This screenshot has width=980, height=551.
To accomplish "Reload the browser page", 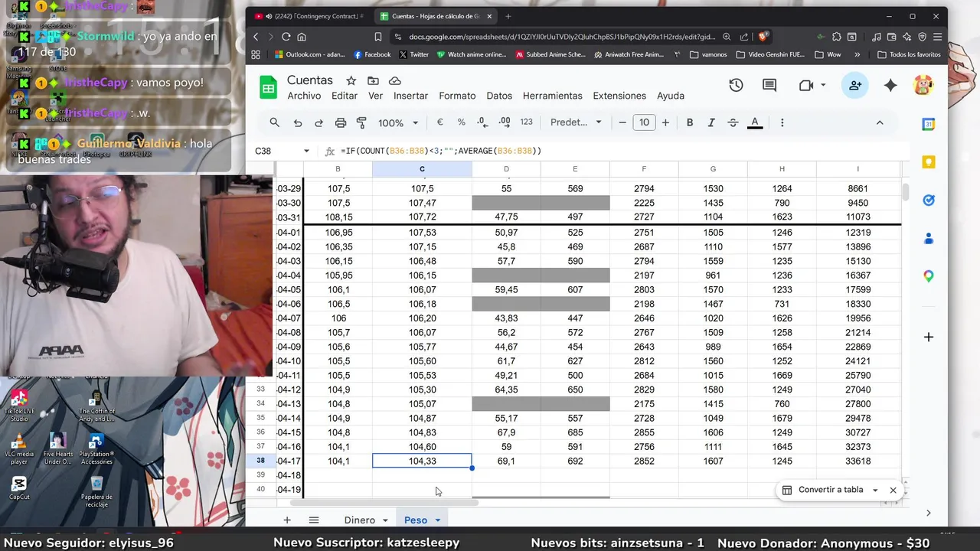I will (286, 37).
